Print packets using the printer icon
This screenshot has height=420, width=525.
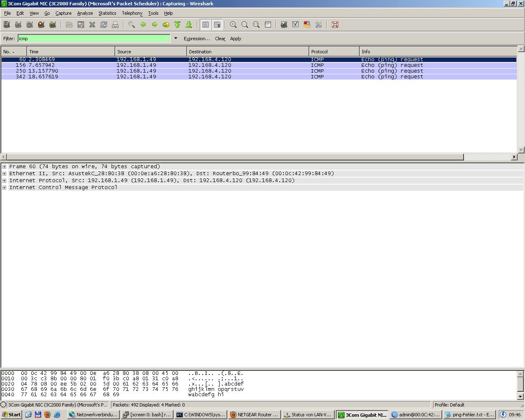pos(115,25)
